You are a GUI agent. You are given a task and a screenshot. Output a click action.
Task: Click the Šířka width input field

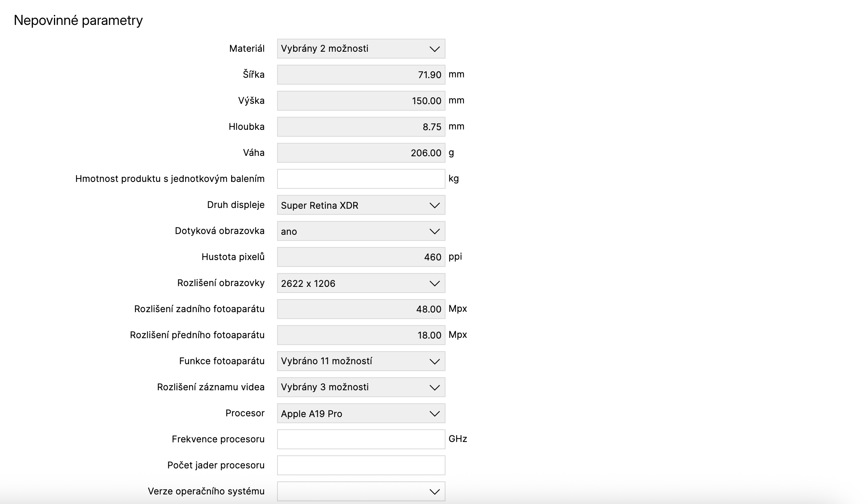pyautogui.click(x=361, y=75)
